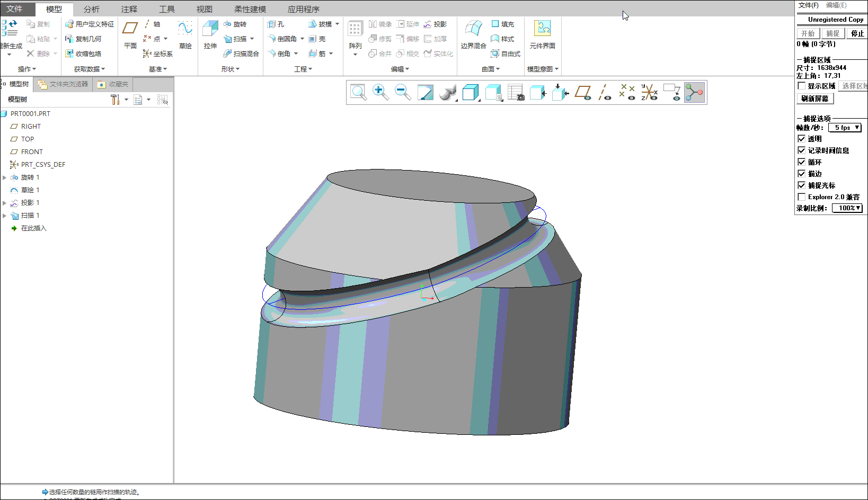This screenshot has height=500, width=868.
Task: Toggle the 捕捉光标 checkbox
Action: (801, 185)
